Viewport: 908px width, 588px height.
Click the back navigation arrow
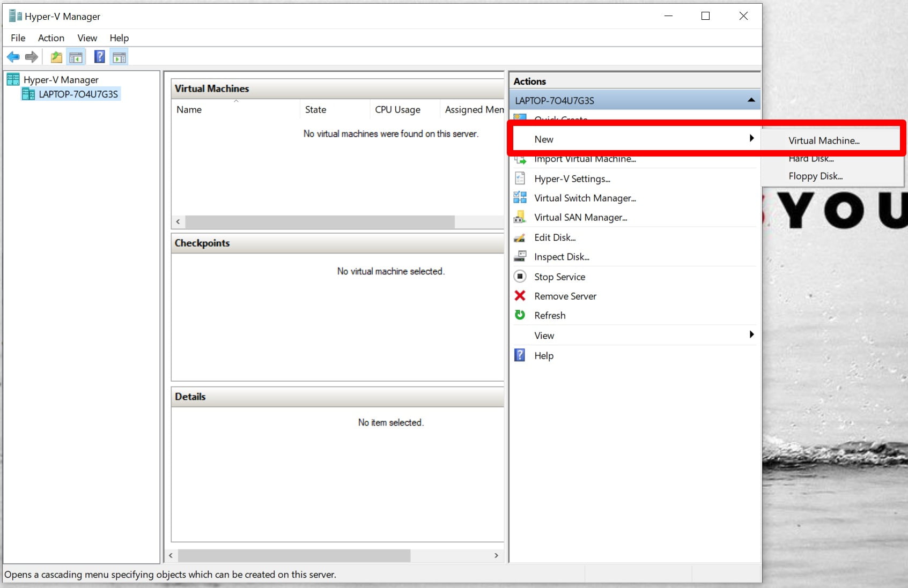(x=13, y=57)
